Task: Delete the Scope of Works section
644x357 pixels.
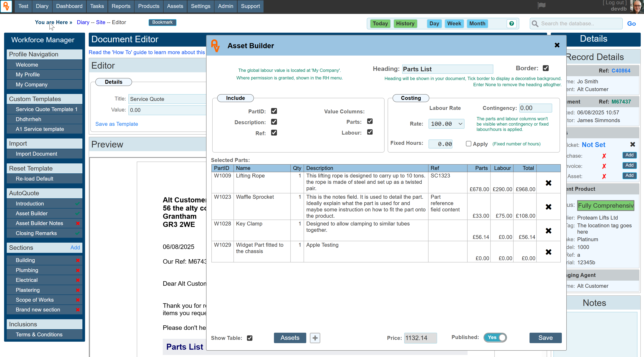Action: click(78, 300)
